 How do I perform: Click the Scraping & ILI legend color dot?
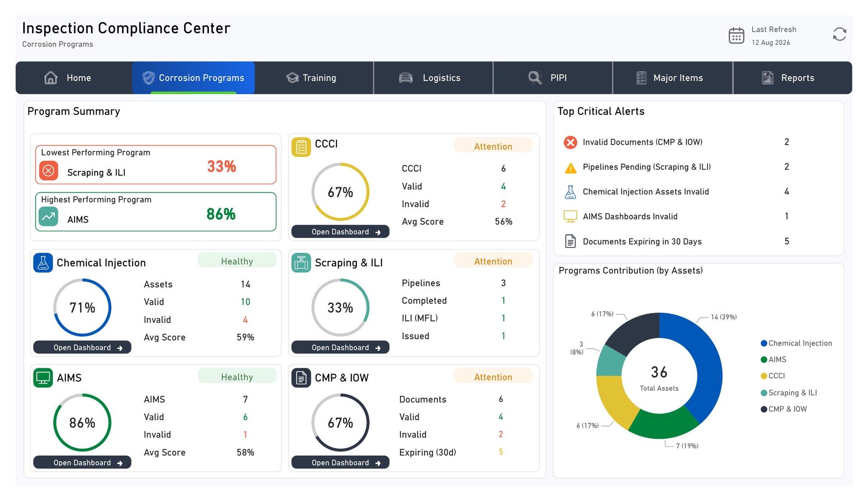tap(764, 393)
